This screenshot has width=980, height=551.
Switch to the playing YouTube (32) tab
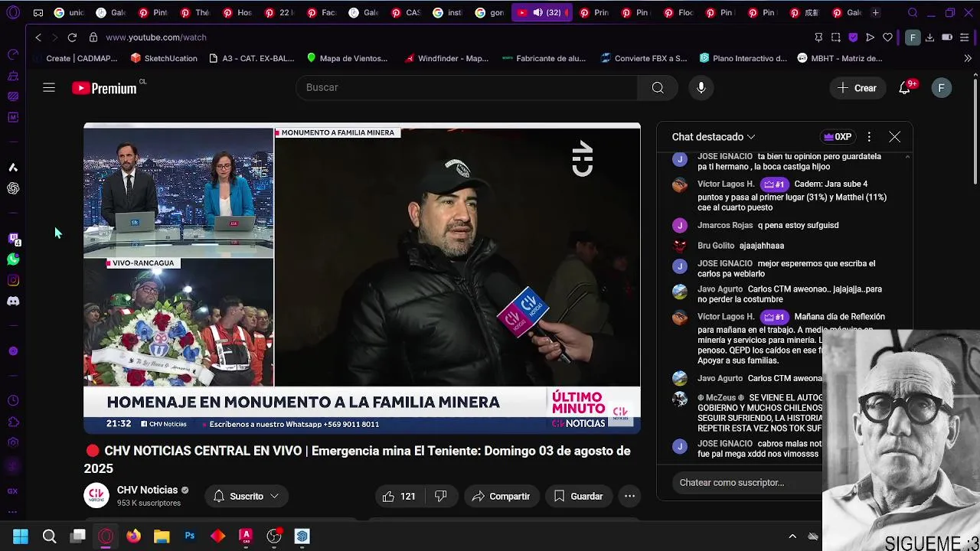pos(541,13)
